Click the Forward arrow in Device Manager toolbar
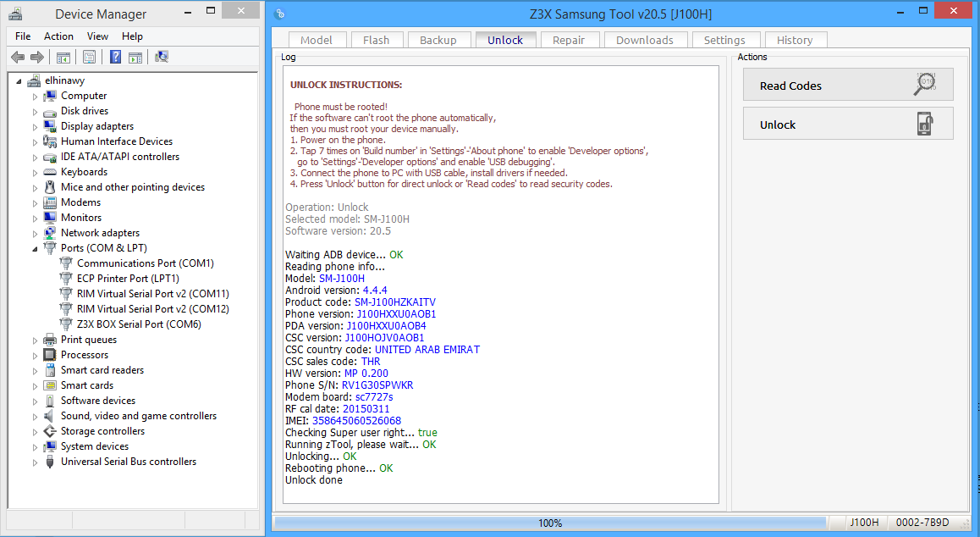Viewport: 980px width, 537px height. pos(37,57)
